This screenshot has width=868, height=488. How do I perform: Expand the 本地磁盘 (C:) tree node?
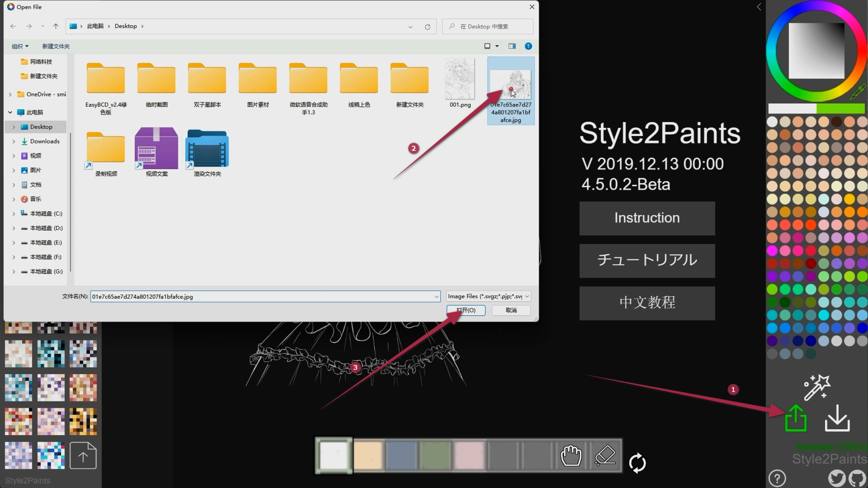pos(14,213)
